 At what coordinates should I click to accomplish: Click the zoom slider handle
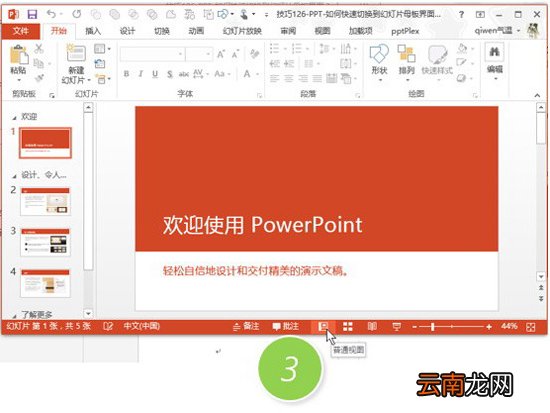click(x=433, y=327)
